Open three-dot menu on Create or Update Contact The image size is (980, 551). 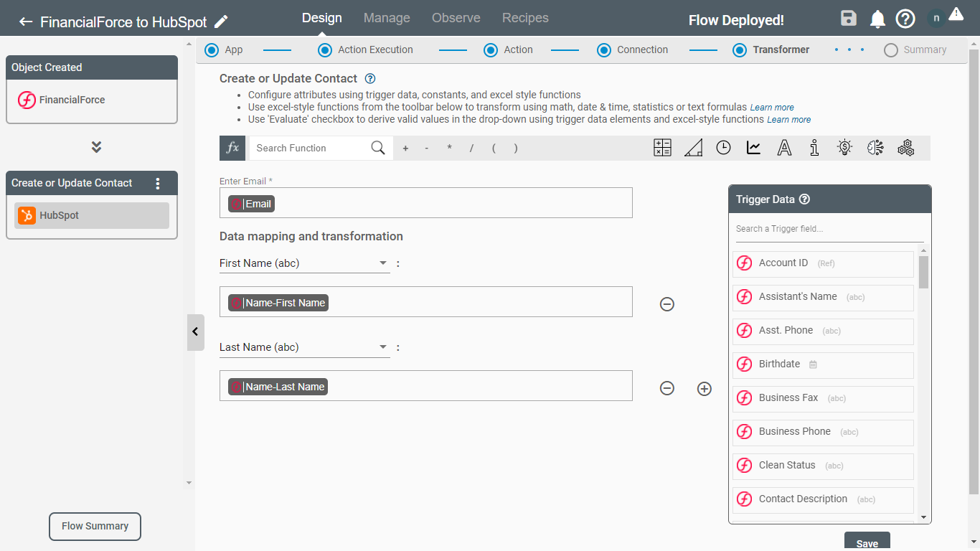click(x=159, y=184)
